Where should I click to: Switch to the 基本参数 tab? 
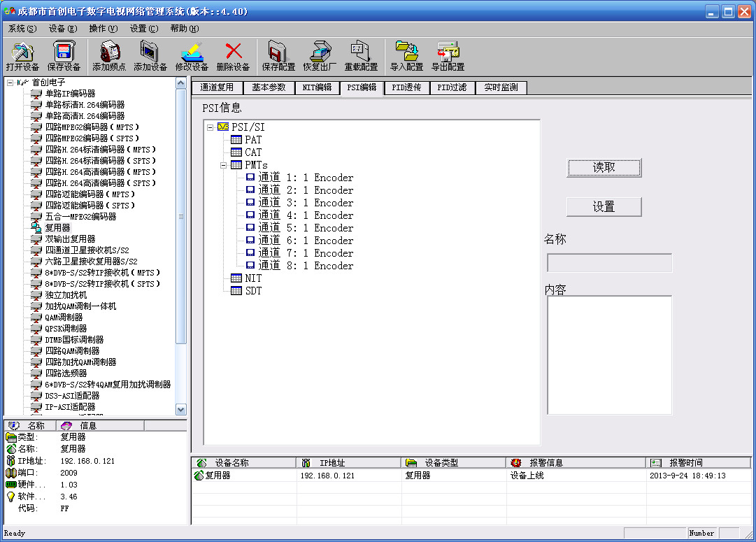269,87
